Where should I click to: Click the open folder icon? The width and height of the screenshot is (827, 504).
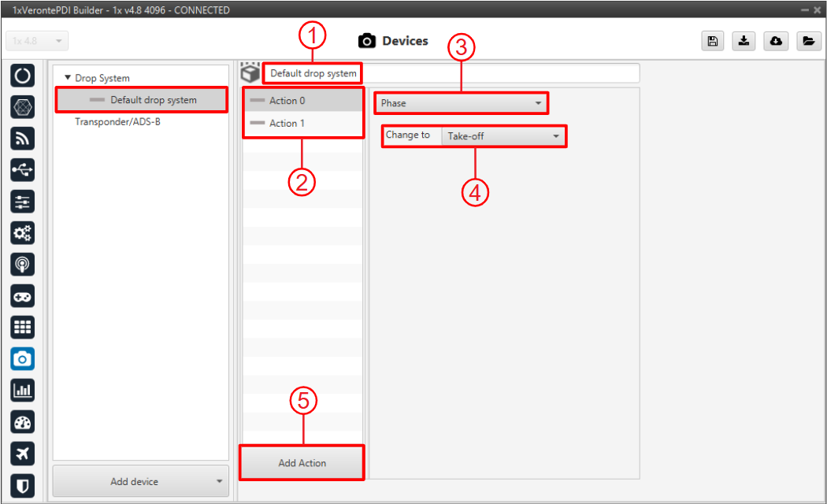(x=808, y=42)
